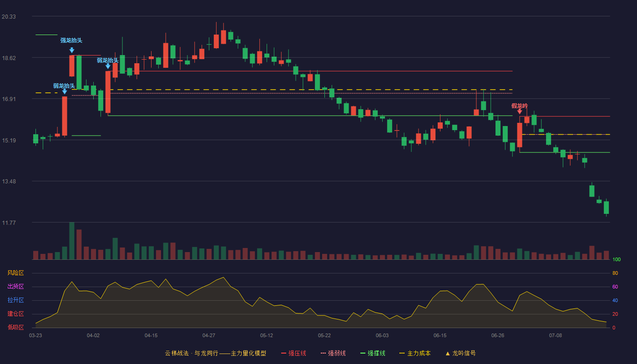637x364 pixels.
Task: Toggle the 主力成本 legend item
Action: (415, 353)
